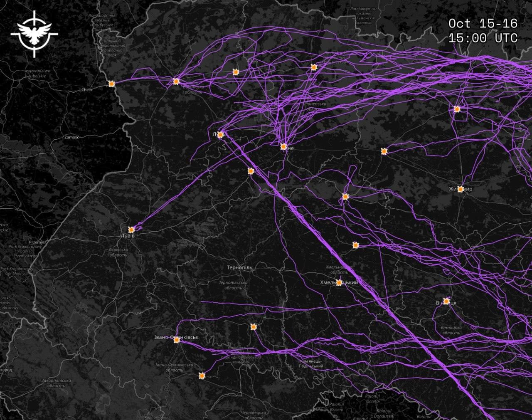Screen dimensions: 532x420
Task: Select the border strike marker east of Chełm
Action: [111, 84]
